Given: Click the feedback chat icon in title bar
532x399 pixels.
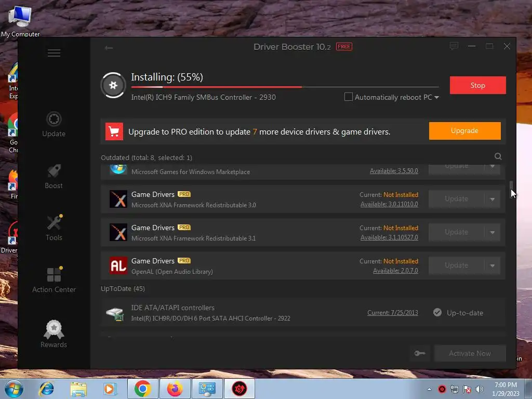Looking at the screenshot, I should pos(454,46).
